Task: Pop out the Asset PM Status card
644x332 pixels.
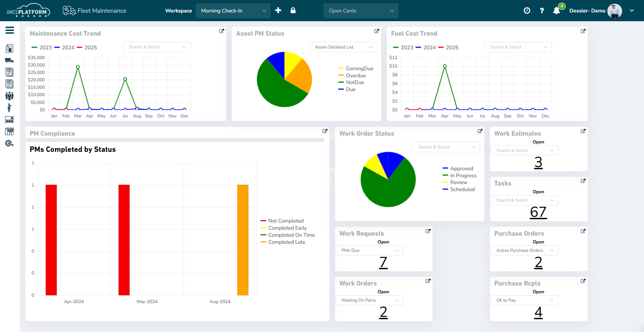Action: click(377, 31)
